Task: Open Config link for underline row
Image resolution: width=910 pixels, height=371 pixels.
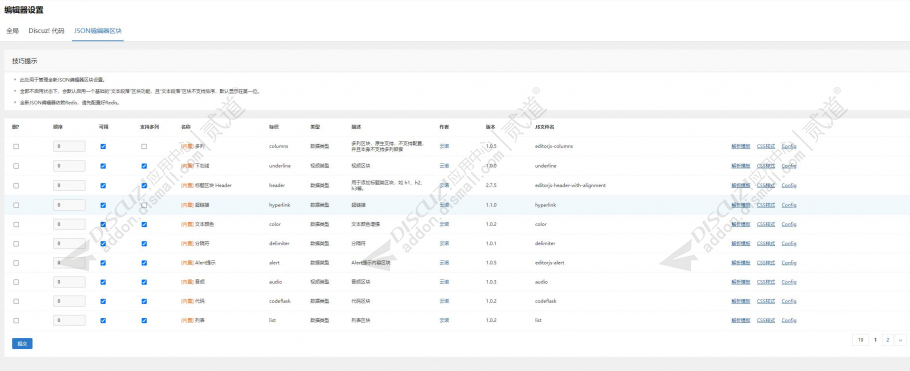Action: [789, 166]
